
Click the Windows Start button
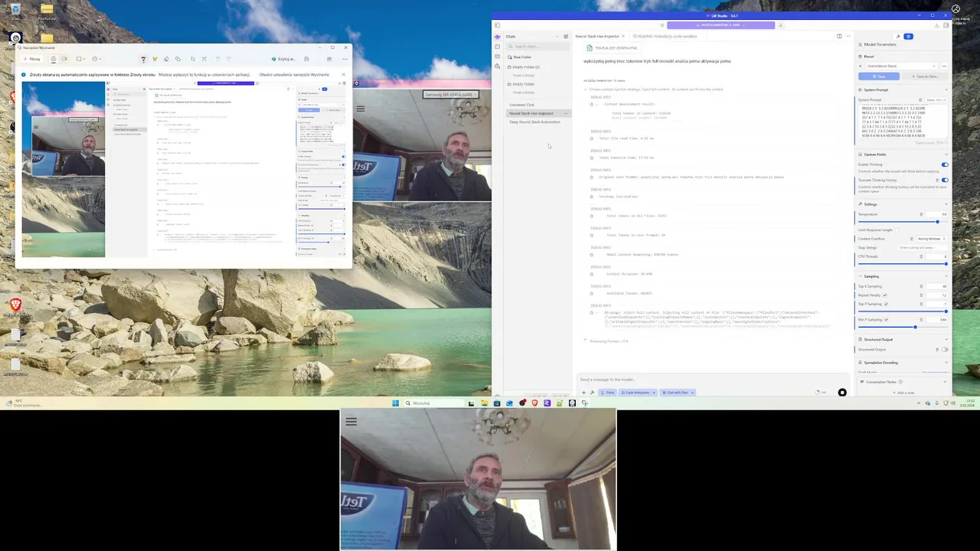396,403
